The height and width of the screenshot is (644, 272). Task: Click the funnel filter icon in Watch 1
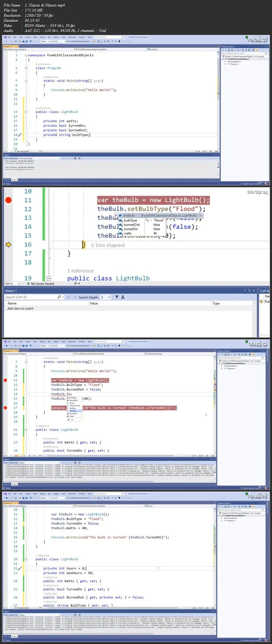click(x=117, y=297)
